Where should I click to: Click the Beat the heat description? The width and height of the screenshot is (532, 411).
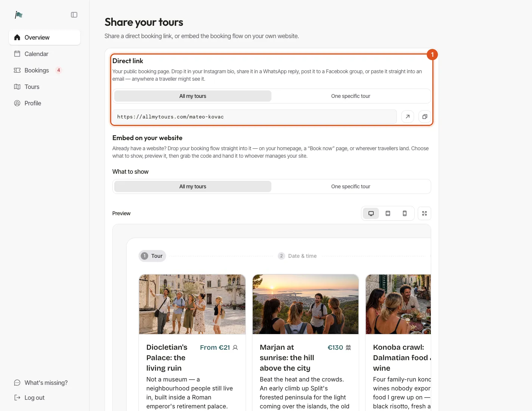pyautogui.click(x=305, y=393)
